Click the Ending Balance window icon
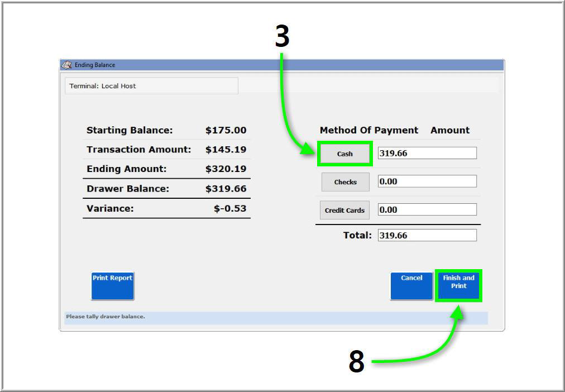Viewport: 565px width, 392px height. tap(66, 65)
